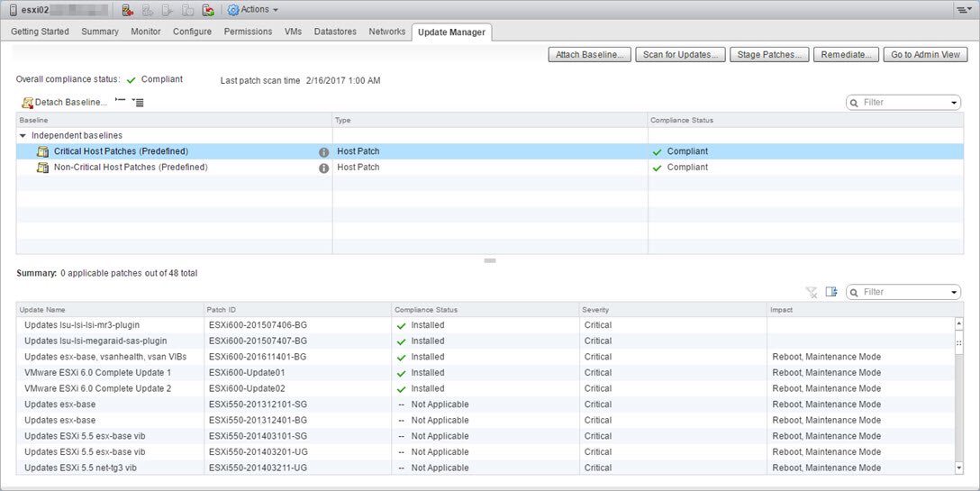Image resolution: width=980 pixels, height=491 pixels.
Task: Click the green check beside Overall compliance status
Action: tap(132, 80)
